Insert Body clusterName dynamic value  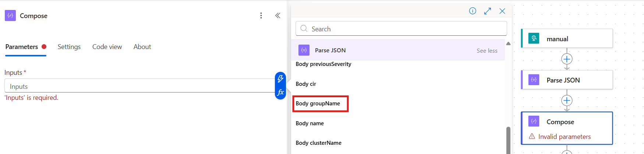coord(318,143)
